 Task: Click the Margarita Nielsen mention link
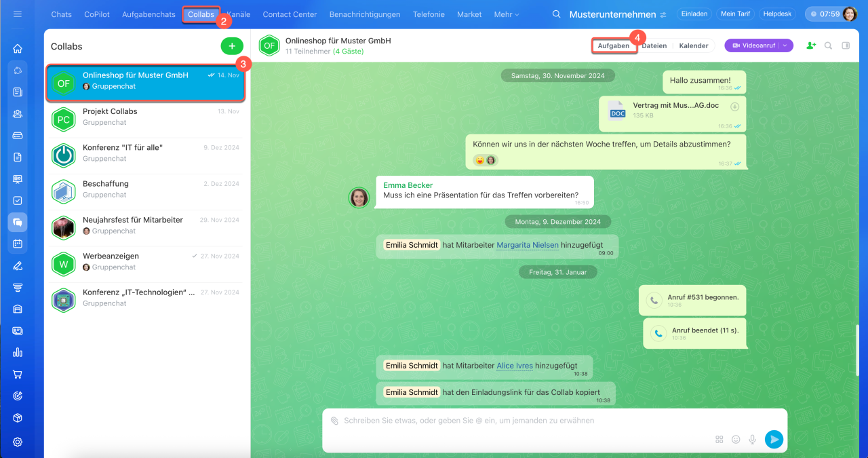[528, 245]
